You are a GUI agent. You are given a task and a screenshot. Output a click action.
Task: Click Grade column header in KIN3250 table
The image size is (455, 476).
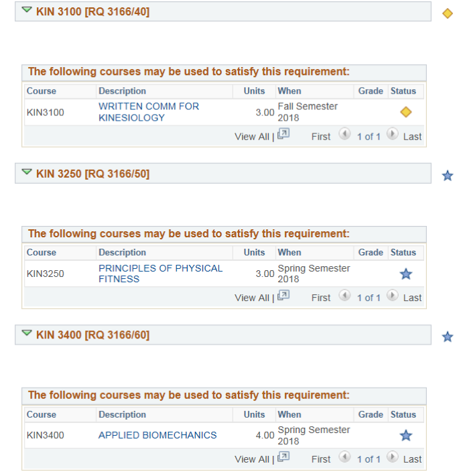371,253
